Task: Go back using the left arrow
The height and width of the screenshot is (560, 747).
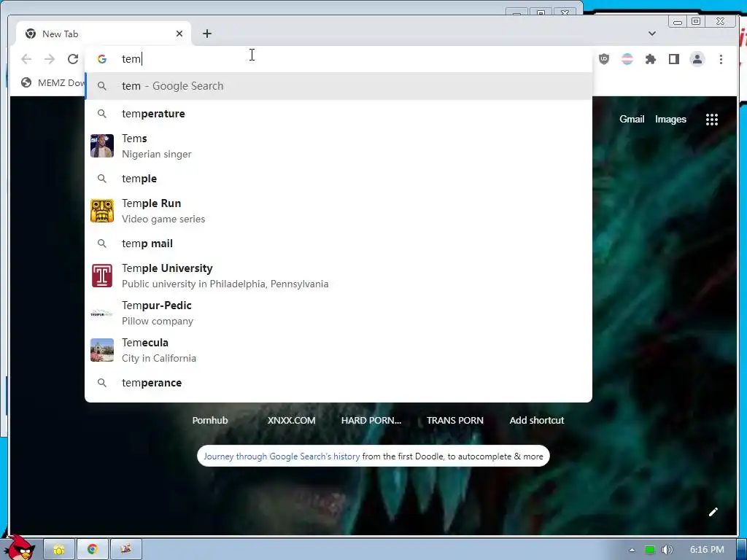Action: pyautogui.click(x=26, y=59)
